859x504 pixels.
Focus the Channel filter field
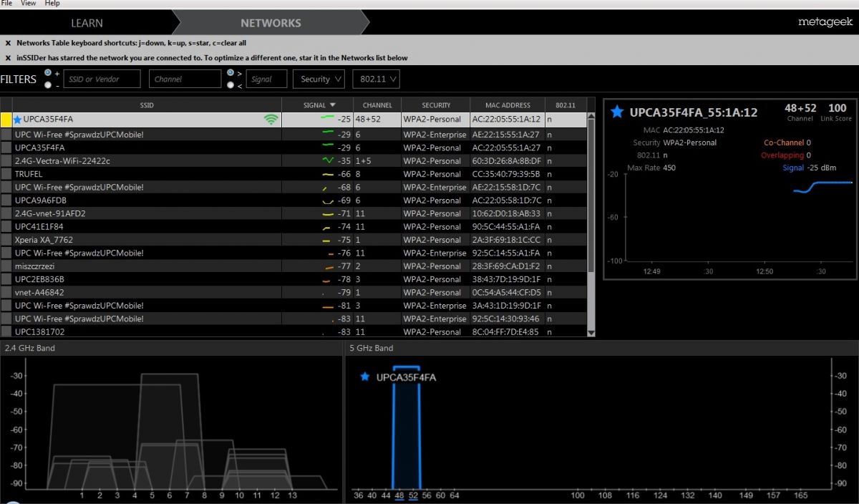185,79
